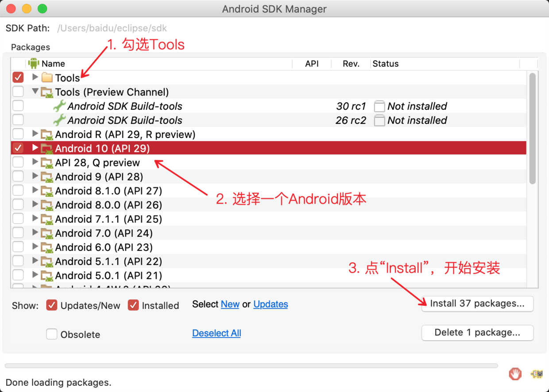549x392 pixels.
Task: Expand the Android 8.1.0 (API 27) node
Action: 35,190
